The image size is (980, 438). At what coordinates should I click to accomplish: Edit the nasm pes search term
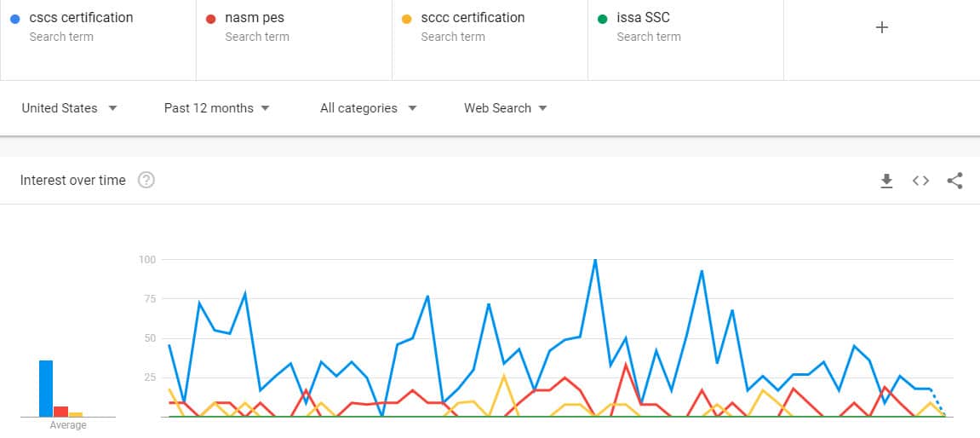255,18
